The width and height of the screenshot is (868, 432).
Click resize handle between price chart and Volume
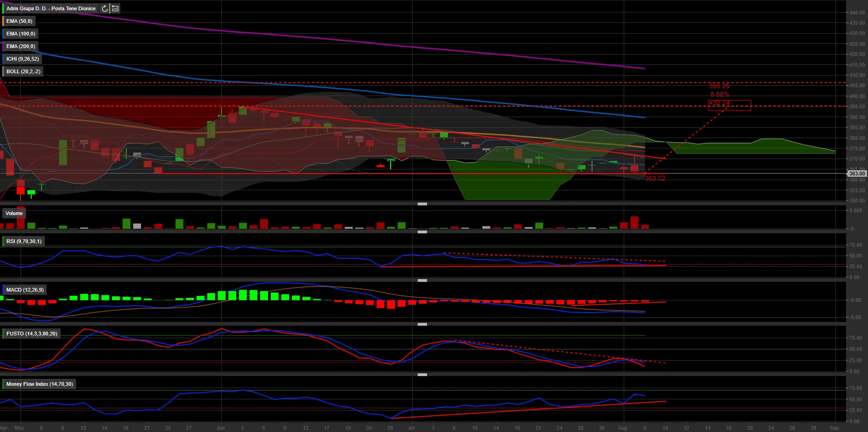(422, 204)
